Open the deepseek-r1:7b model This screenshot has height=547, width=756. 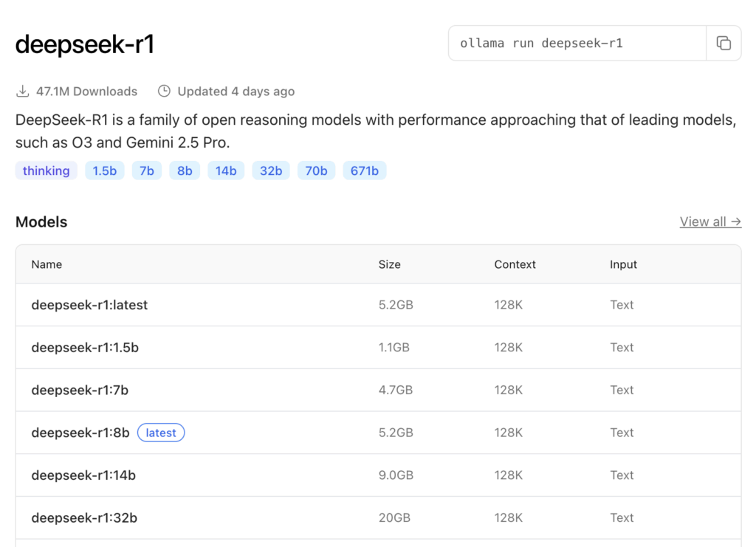click(80, 390)
